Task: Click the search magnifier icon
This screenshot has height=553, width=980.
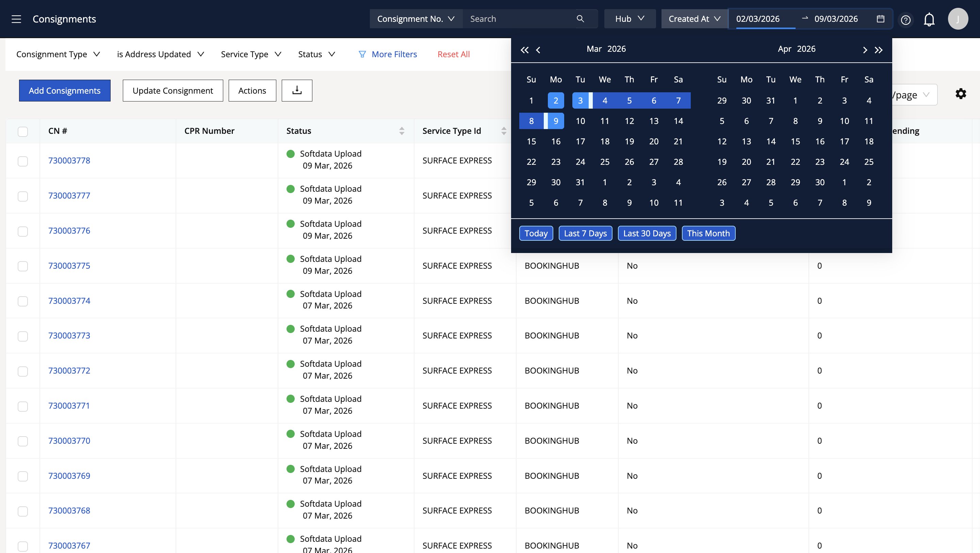Action: pyautogui.click(x=580, y=19)
